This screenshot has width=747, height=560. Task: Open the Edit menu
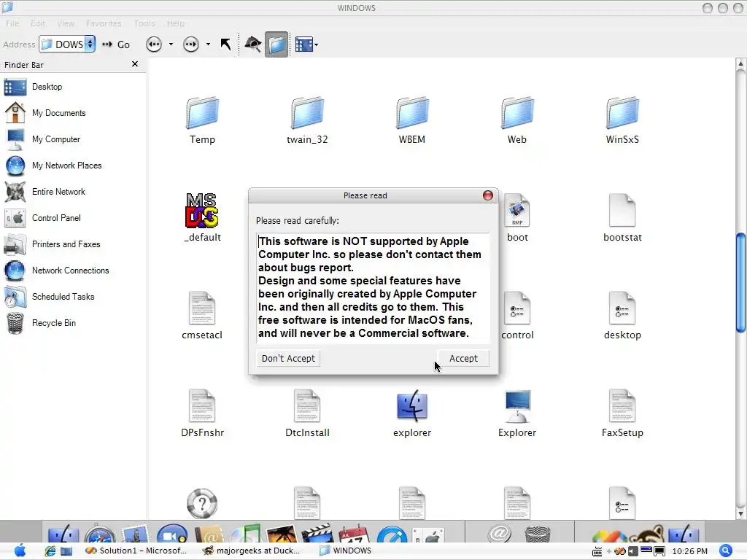click(x=38, y=23)
